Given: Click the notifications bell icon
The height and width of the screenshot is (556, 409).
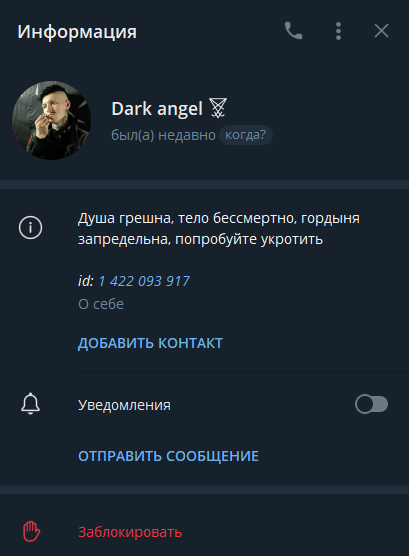Looking at the screenshot, I should point(31,404).
